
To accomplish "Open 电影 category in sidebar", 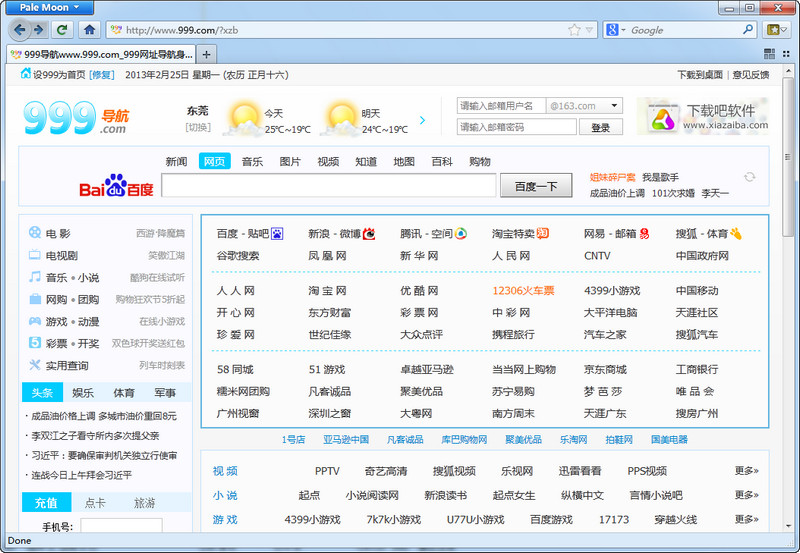I will click(x=58, y=234).
